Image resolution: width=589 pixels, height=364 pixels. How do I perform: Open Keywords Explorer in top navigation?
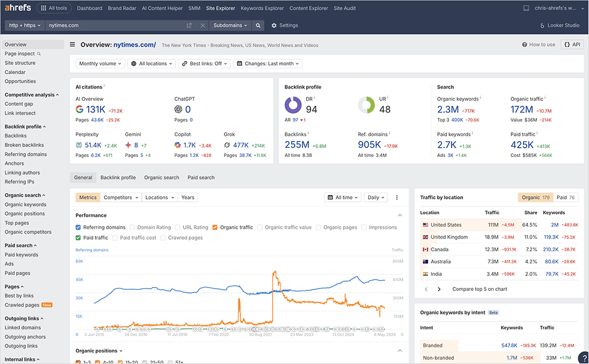coord(262,8)
